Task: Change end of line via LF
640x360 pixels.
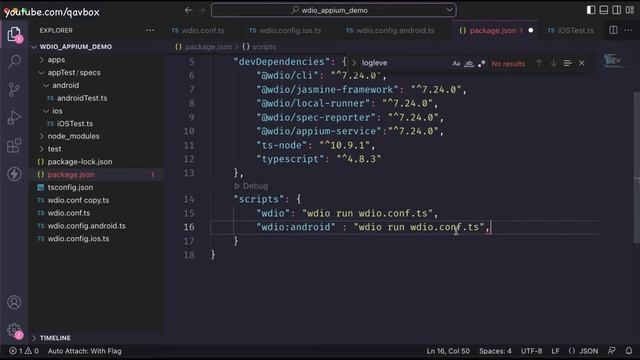Action: point(555,351)
